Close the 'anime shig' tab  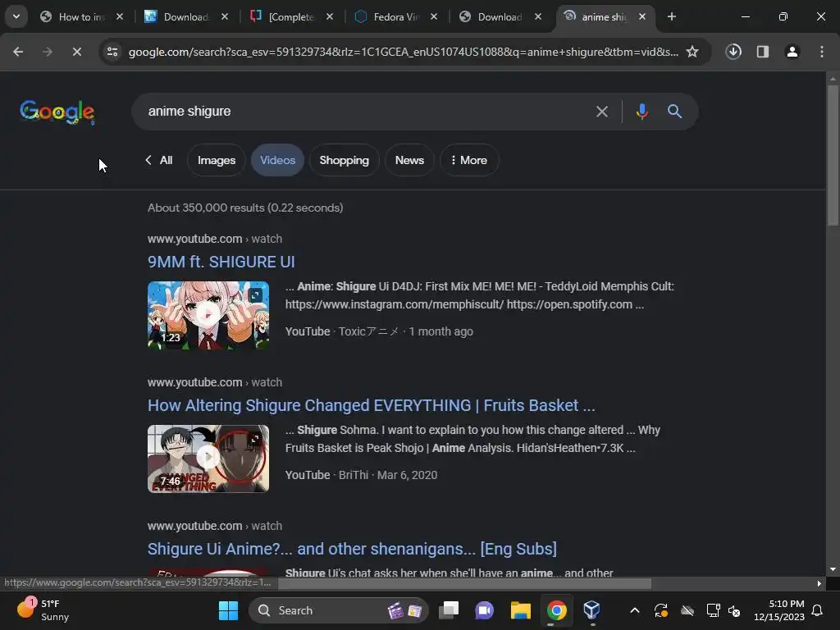(641, 16)
